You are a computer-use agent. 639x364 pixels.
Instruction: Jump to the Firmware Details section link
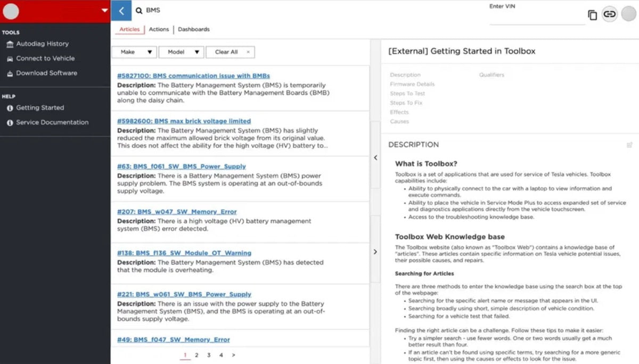pyautogui.click(x=412, y=84)
